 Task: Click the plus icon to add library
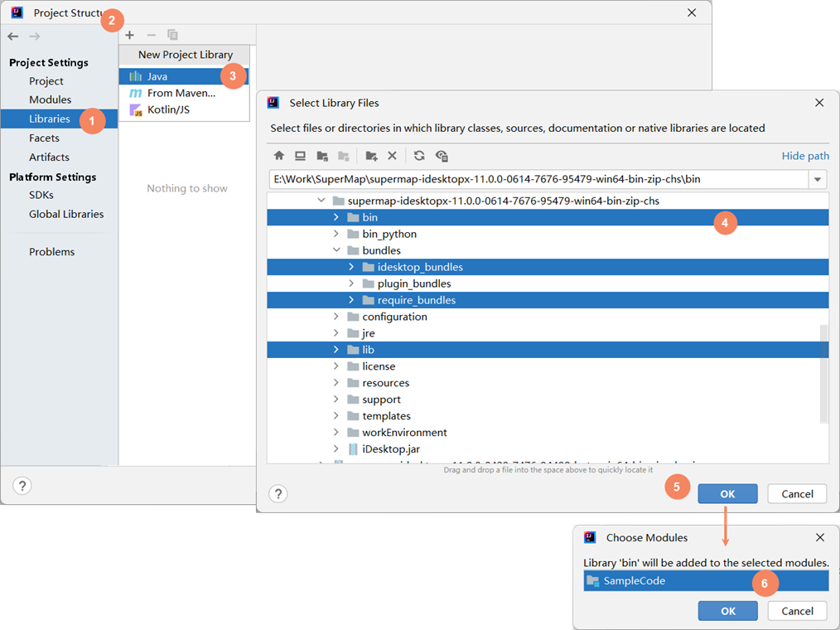[129, 35]
